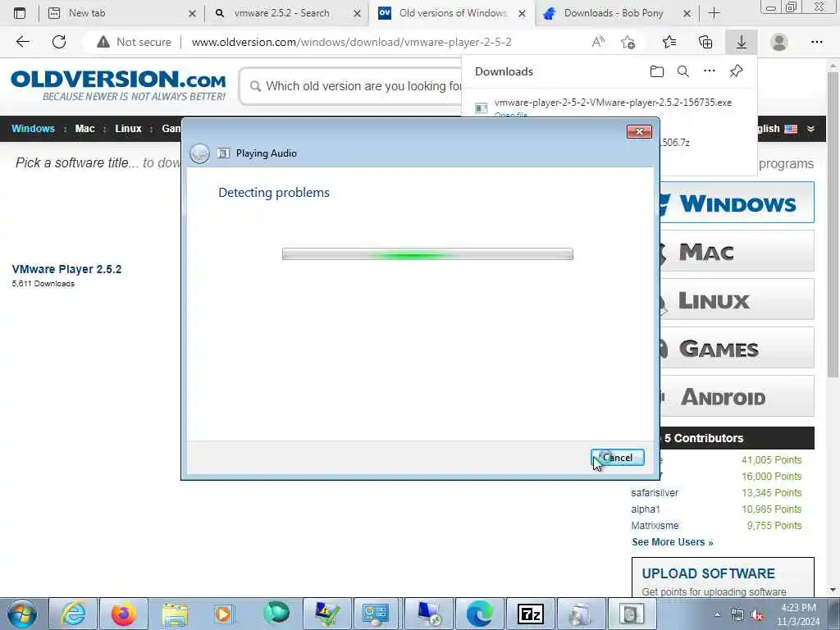The image size is (840, 630).
Task: Add this page to favorites
Action: pyautogui.click(x=628, y=42)
